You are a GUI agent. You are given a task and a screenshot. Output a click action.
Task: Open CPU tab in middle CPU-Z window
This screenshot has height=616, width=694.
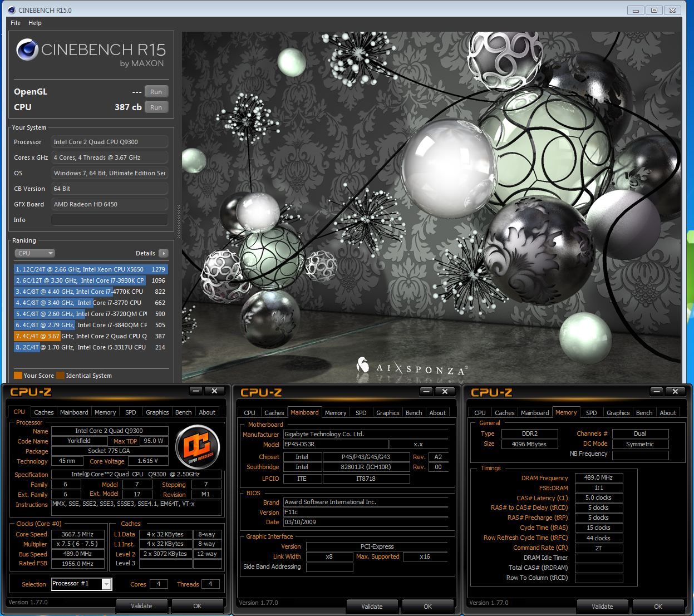tap(250, 413)
